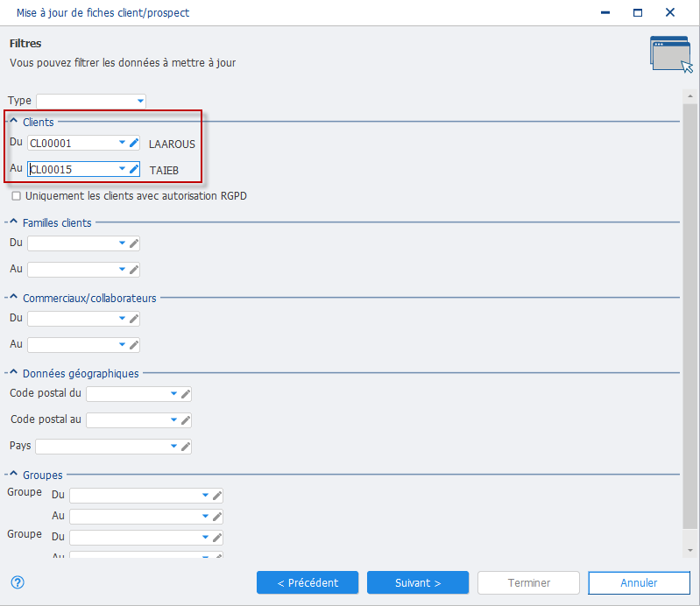Click the Terminer button

(x=528, y=583)
